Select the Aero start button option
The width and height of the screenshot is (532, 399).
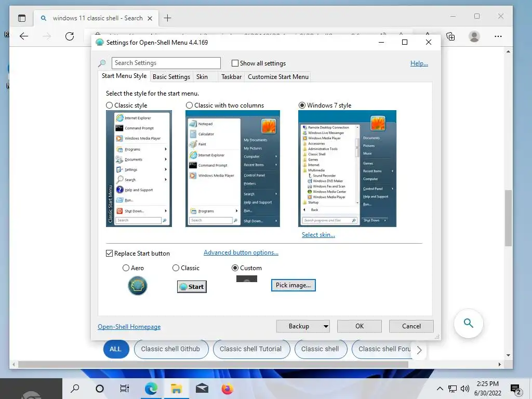click(126, 268)
